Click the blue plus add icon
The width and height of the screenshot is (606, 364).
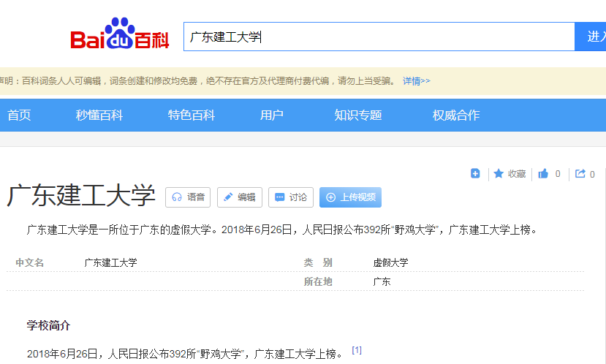[x=475, y=173]
